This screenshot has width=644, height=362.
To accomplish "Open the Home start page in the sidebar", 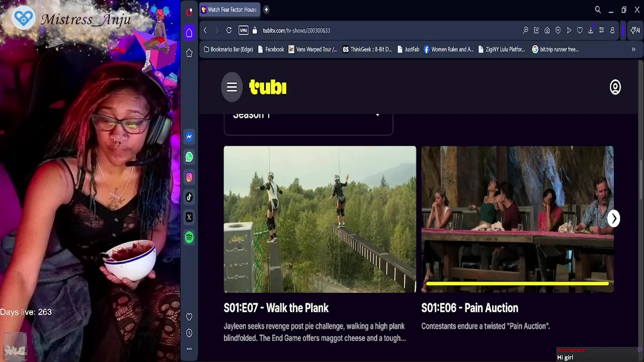I will (x=189, y=33).
